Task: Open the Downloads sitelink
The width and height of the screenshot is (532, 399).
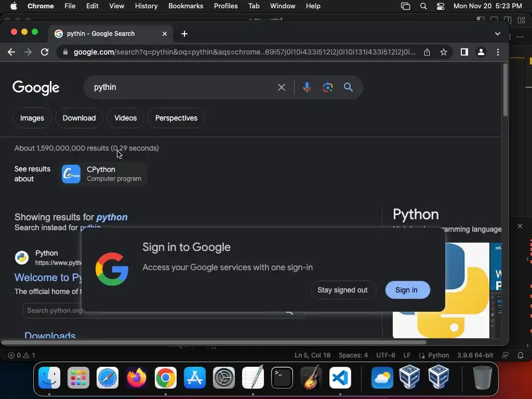Action: pyautogui.click(x=50, y=335)
